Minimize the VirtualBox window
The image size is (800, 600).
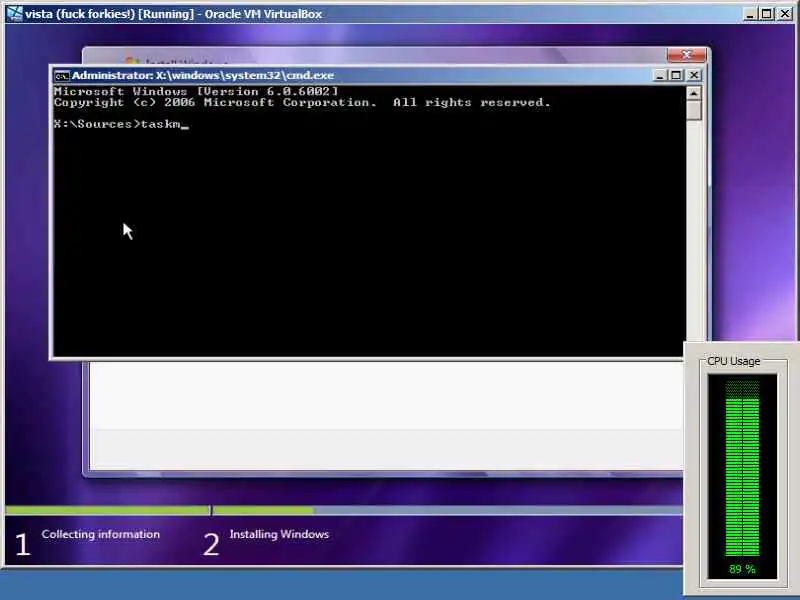tap(749, 14)
